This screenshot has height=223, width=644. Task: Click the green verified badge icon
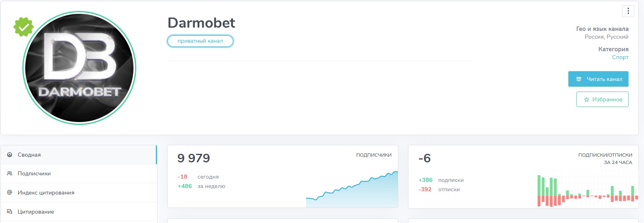pyautogui.click(x=24, y=27)
